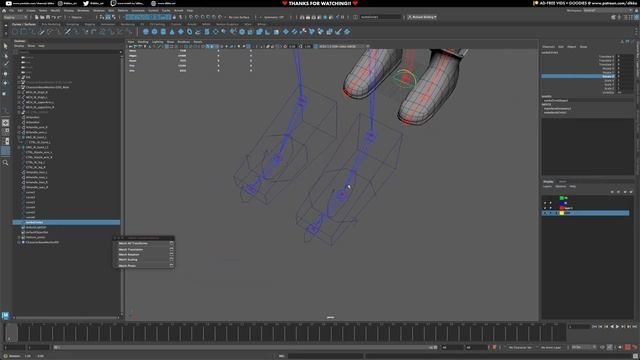Click the green layer color swatch
This screenshot has width=640, height=360.
[x=562, y=198]
